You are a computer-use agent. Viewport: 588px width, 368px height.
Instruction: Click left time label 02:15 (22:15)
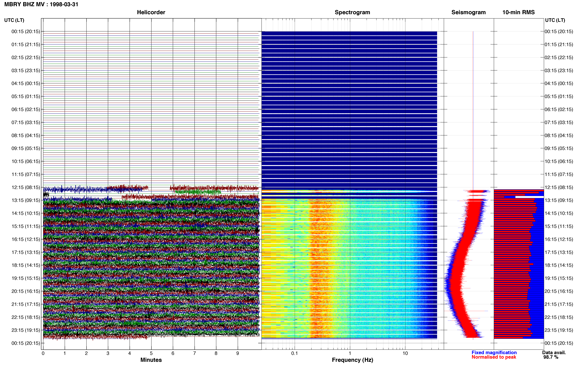tap(26, 57)
